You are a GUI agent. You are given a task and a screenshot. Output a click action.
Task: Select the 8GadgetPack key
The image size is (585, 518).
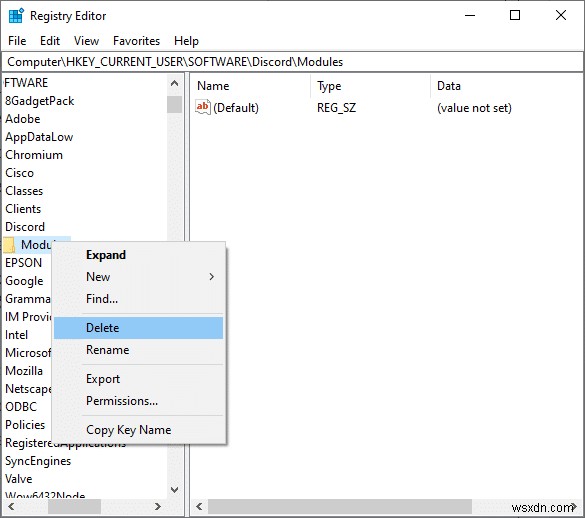pos(40,101)
